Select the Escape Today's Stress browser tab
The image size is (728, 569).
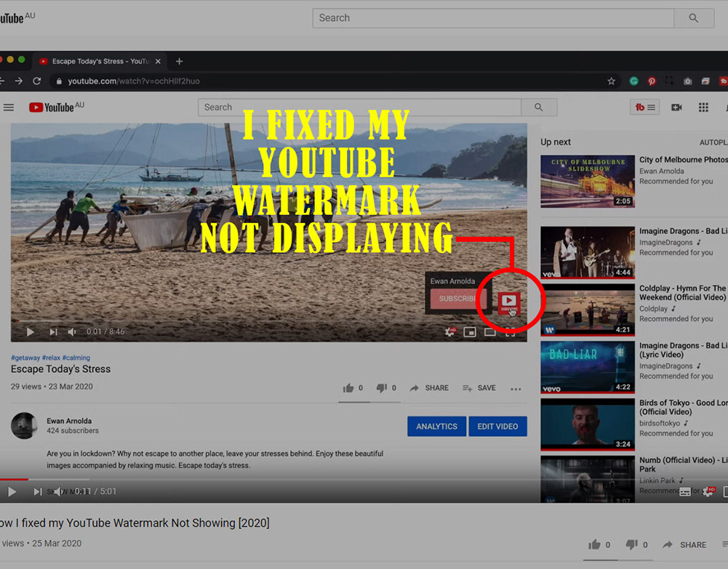click(100, 61)
